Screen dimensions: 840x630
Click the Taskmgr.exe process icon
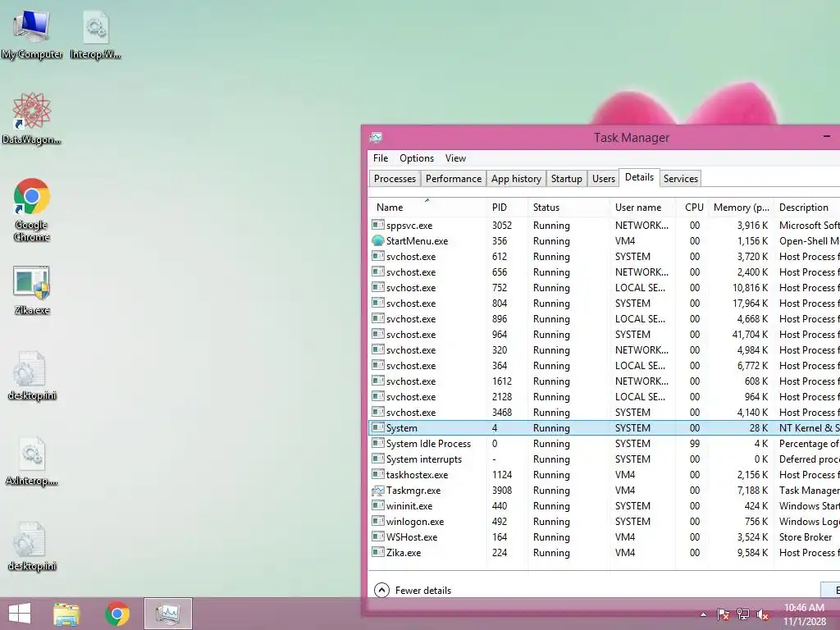coord(377,491)
